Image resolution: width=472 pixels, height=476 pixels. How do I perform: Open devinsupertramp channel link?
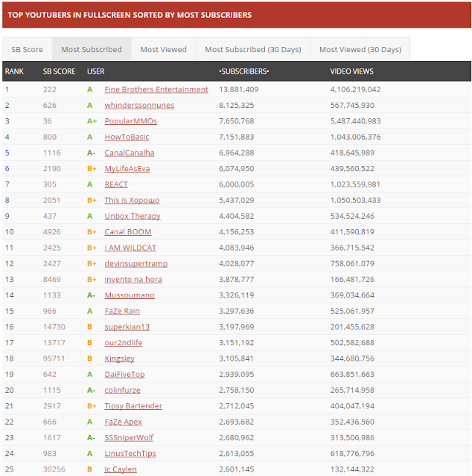[x=135, y=263]
